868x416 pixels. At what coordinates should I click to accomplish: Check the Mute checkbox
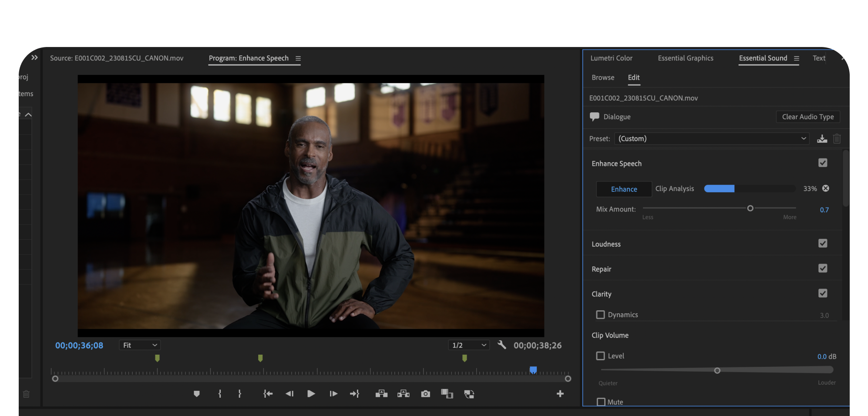(601, 402)
